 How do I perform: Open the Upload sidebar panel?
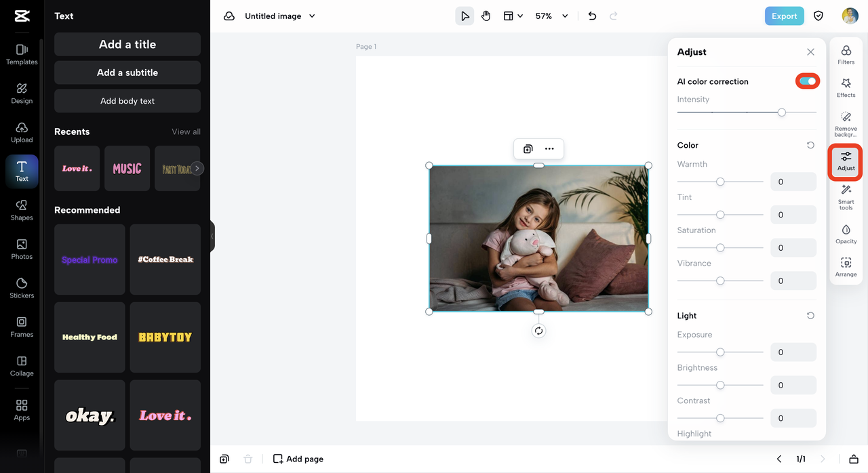coord(22,132)
